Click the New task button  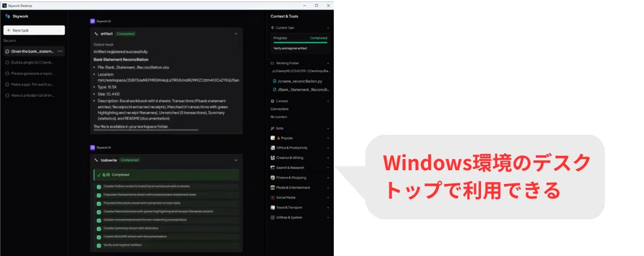click(34, 30)
